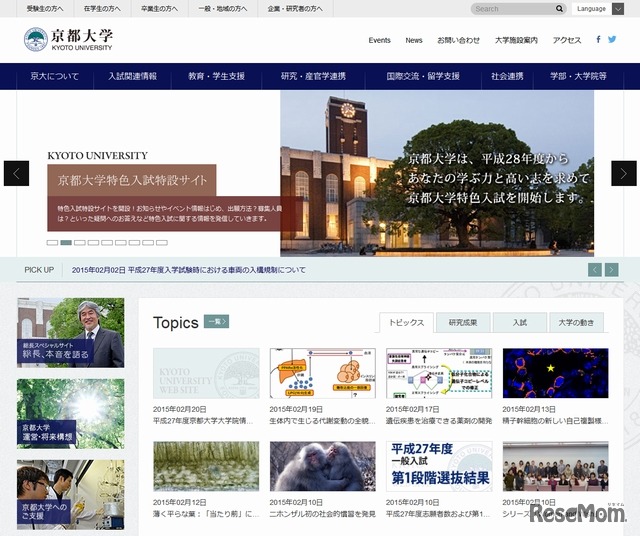Open 総長、本音を語る side banner
The image size is (640, 536).
[x=71, y=333]
